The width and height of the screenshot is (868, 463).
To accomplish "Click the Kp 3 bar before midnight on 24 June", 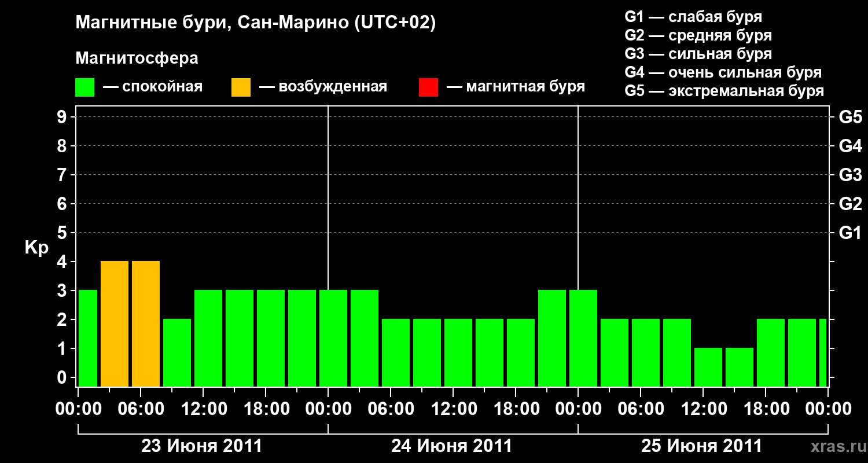I will pos(552,338).
